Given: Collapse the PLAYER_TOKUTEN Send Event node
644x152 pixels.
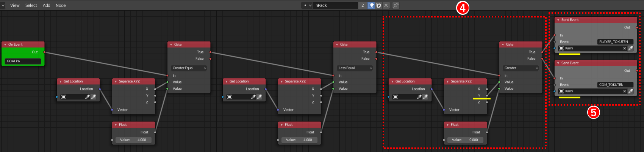Looking at the screenshot, I should [558, 20].
